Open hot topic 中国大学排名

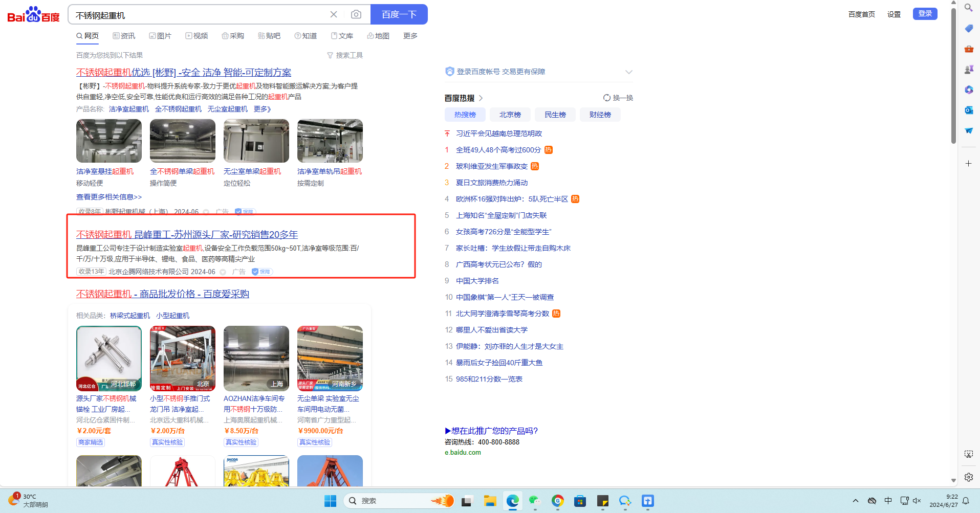[x=477, y=281]
